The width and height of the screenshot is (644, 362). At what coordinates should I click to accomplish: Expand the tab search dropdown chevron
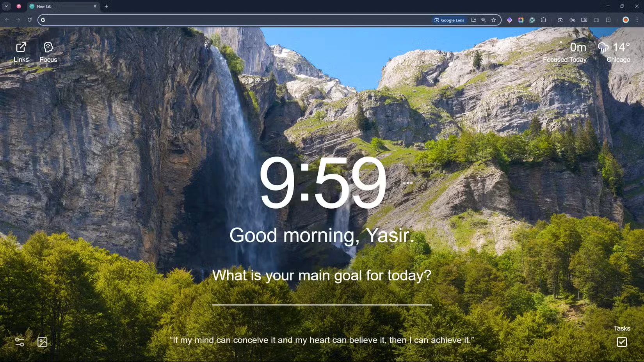point(6,6)
